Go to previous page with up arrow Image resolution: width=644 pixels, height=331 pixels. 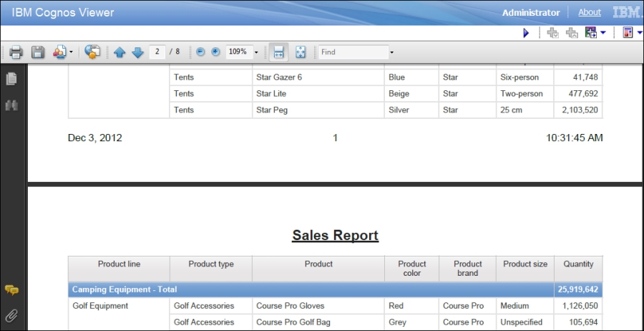pyautogui.click(x=119, y=52)
